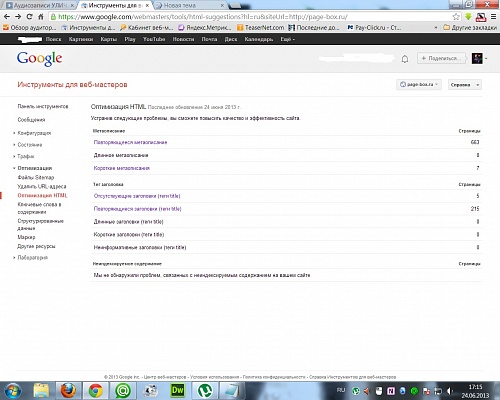Open Яндекс.Метрика bookmark
Viewport: 500px width, 400px height.
click(204, 28)
